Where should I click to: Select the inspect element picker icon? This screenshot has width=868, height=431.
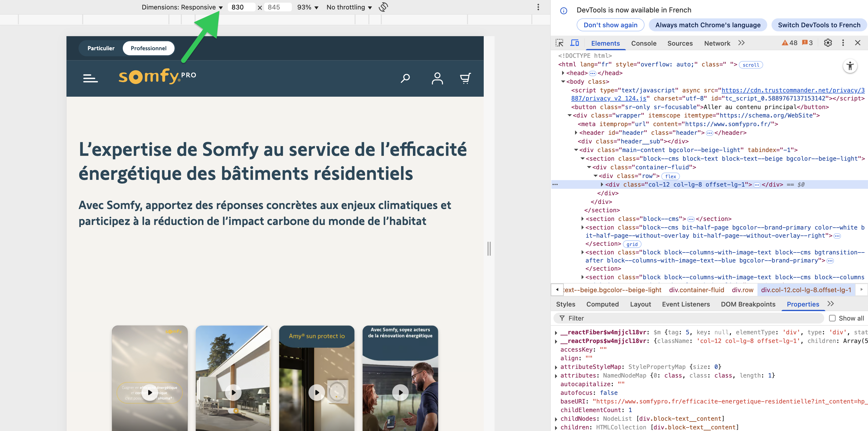point(559,43)
